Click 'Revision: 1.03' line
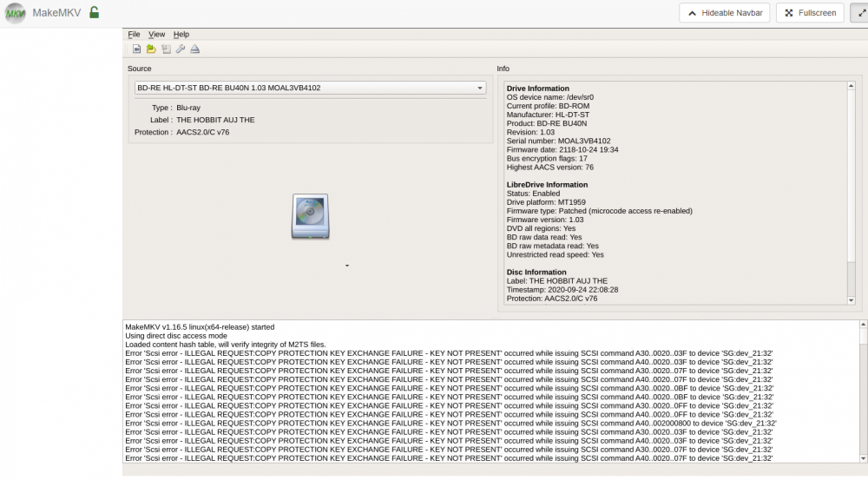 pyautogui.click(x=530, y=132)
